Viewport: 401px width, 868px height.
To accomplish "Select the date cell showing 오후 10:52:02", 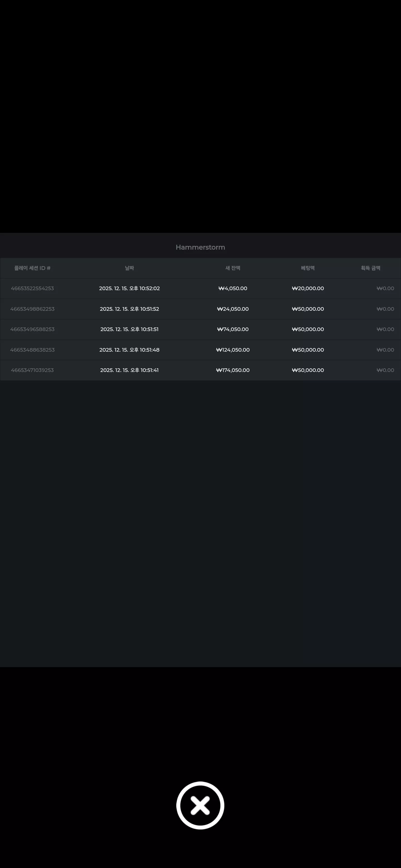I will [x=129, y=288].
